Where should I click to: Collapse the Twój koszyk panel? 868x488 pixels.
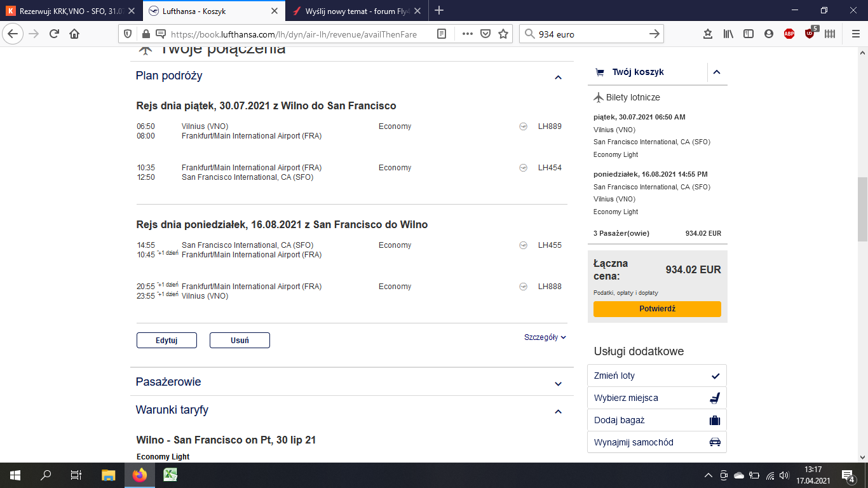[x=717, y=72]
